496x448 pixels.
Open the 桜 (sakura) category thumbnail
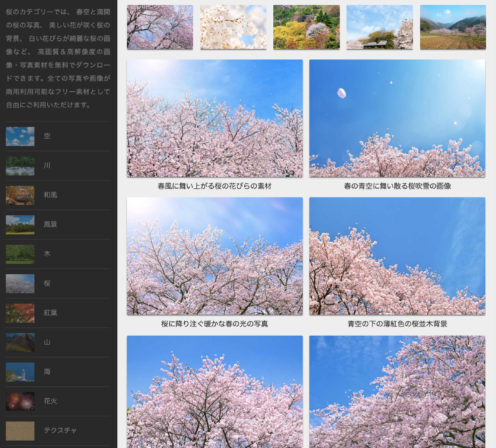(20, 283)
